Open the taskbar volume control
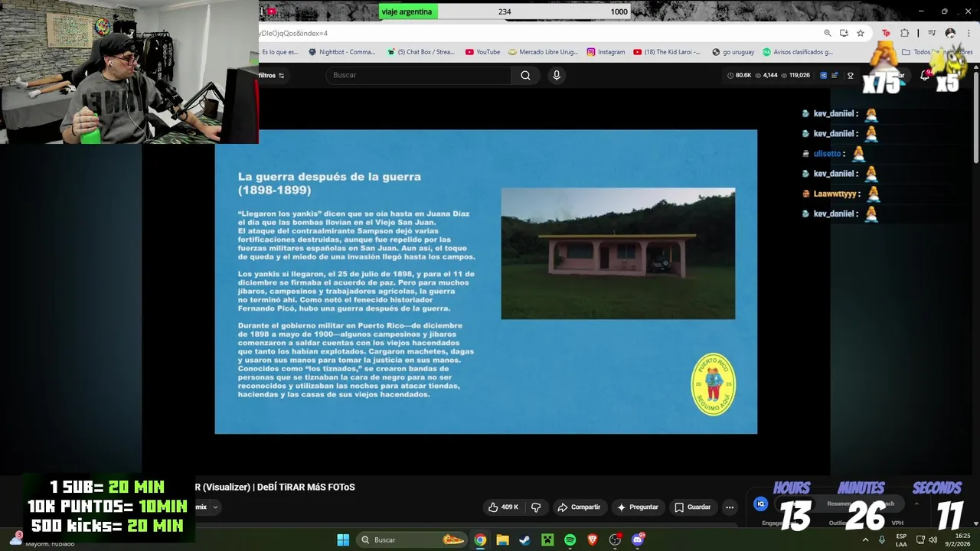 pyautogui.click(x=933, y=540)
